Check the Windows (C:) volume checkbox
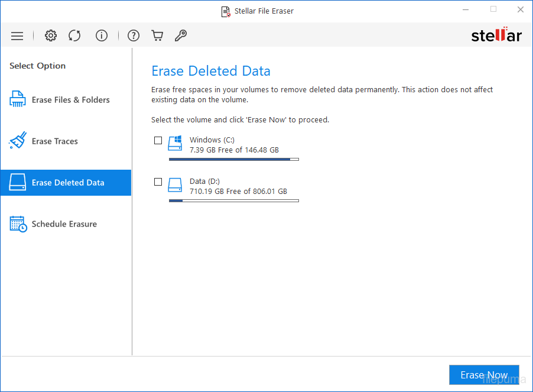 [x=158, y=141]
